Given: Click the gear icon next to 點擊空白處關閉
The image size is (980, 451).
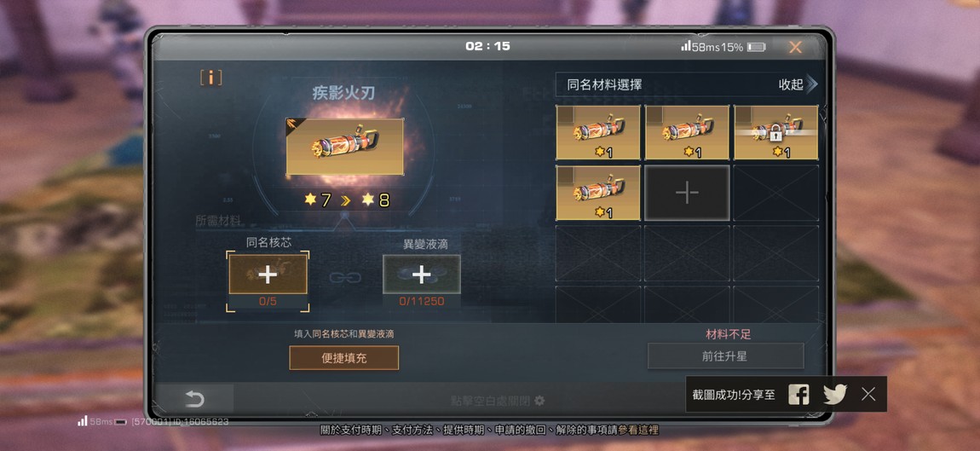Looking at the screenshot, I should (x=539, y=401).
